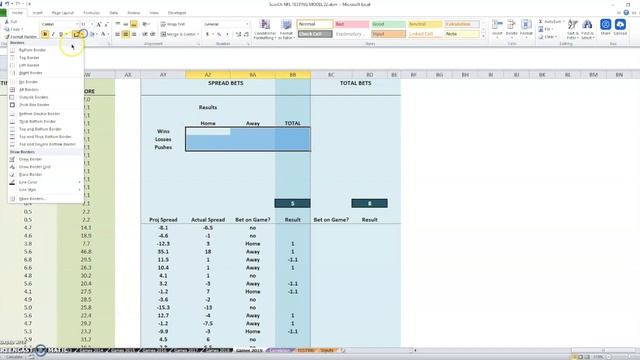Click the Accounting currency format icon
640x360 pixels.
click(x=208, y=34)
